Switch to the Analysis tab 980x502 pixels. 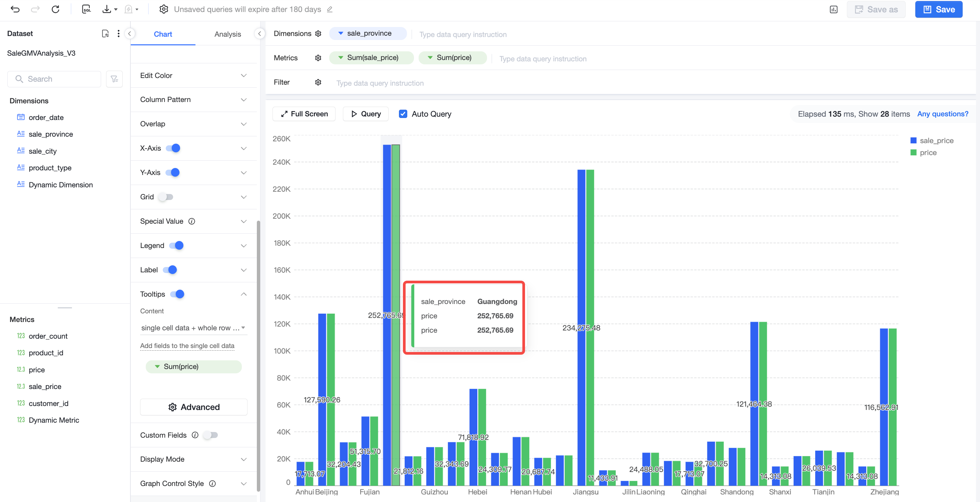click(x=227, y=34)
